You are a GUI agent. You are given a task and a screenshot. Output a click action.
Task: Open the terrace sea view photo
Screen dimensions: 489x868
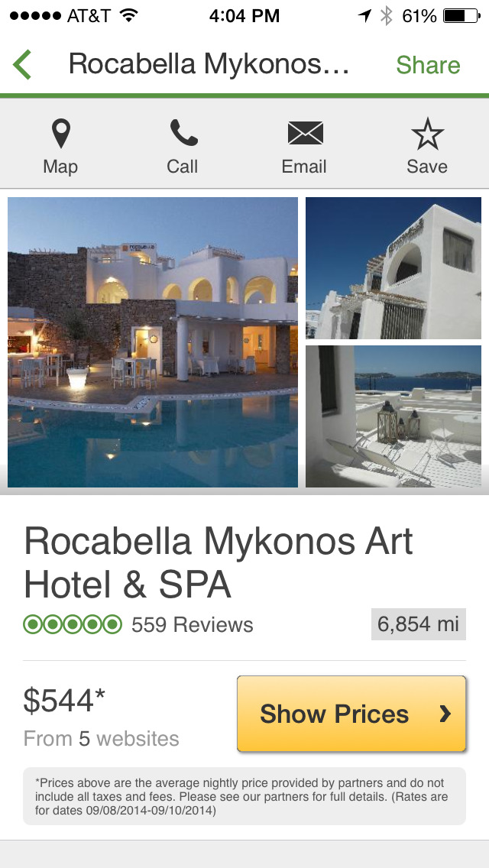tap(393, 416)
